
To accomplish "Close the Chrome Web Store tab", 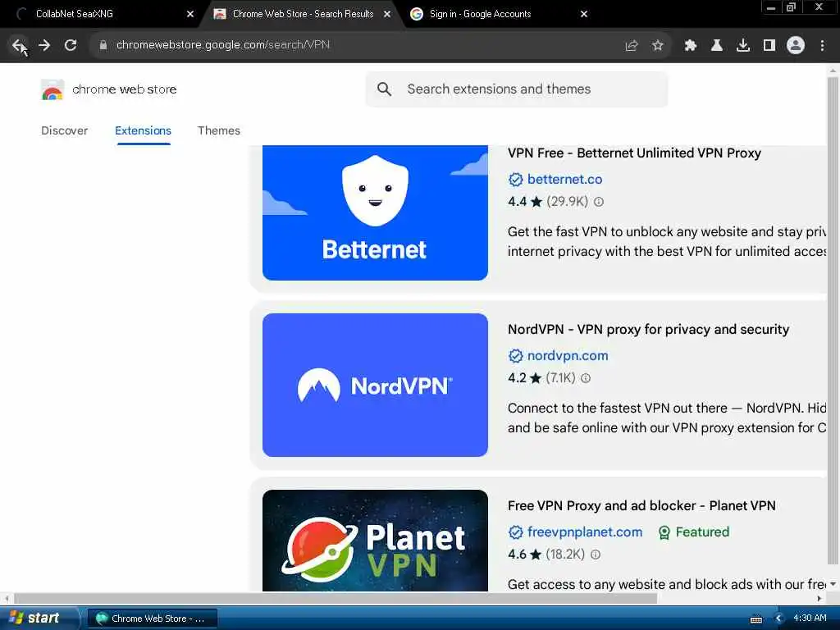I will 387,14.
